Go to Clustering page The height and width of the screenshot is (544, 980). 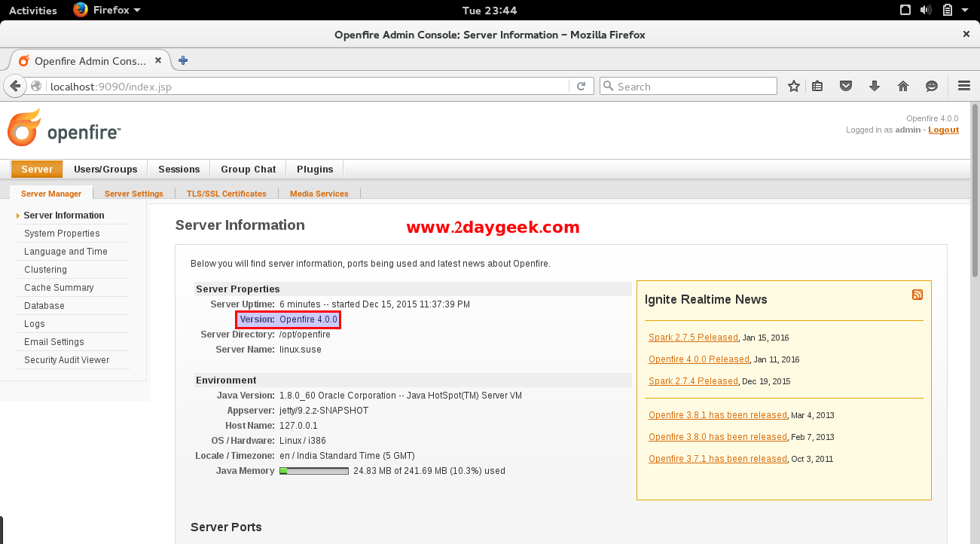[x=45, y=270]
